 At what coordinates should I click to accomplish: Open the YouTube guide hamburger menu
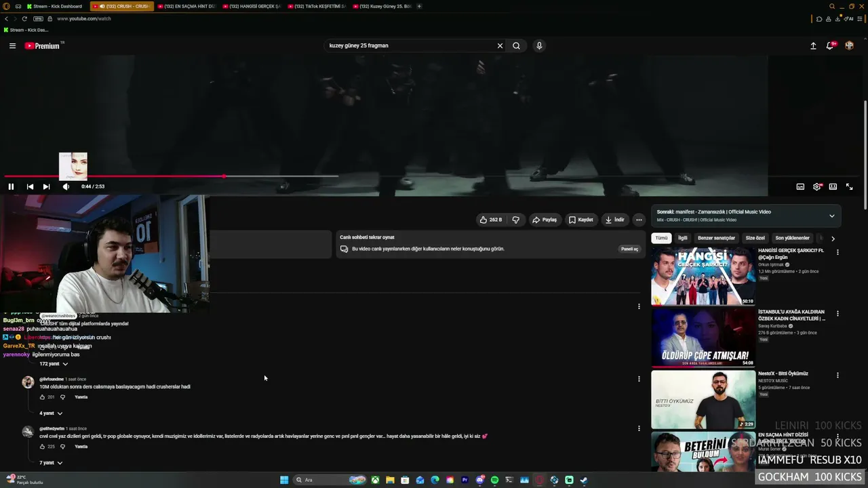[x=12, y=46]
